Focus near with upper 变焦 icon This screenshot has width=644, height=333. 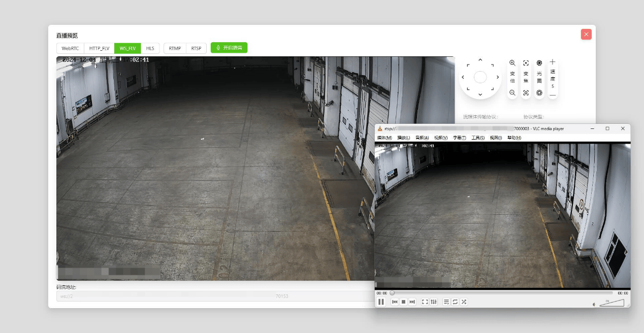point(526,63)
